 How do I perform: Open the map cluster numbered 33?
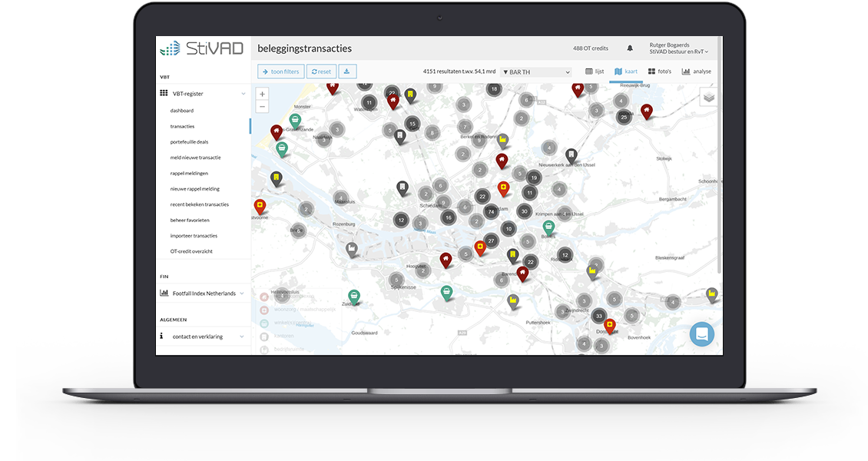click(598, 317)
